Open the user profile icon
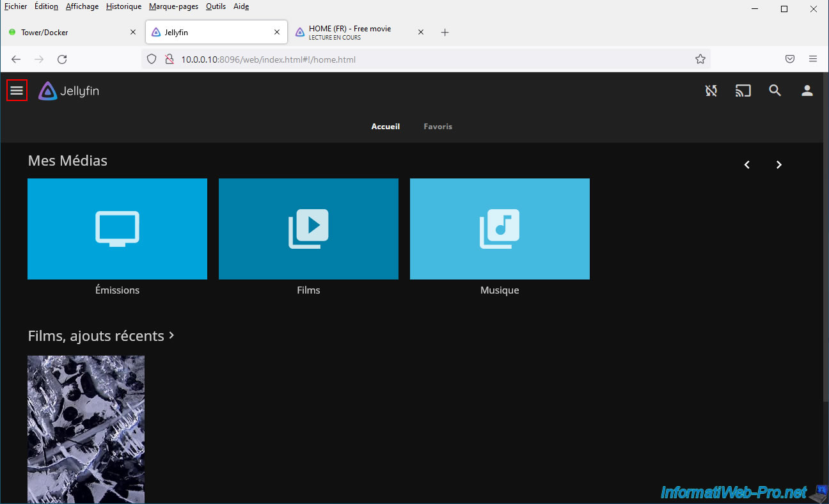 807,91
